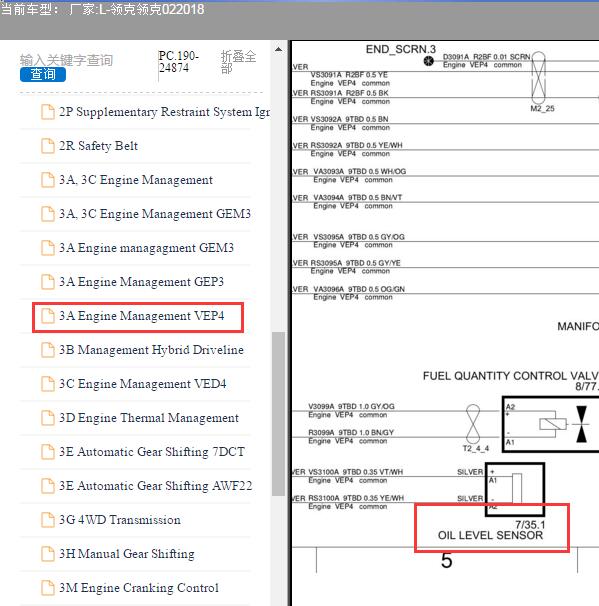The width and height of the screenshot is (599, 606).
Task: Click document icon for 3D Engine Thermal Management
Action: tap(48, 418)
